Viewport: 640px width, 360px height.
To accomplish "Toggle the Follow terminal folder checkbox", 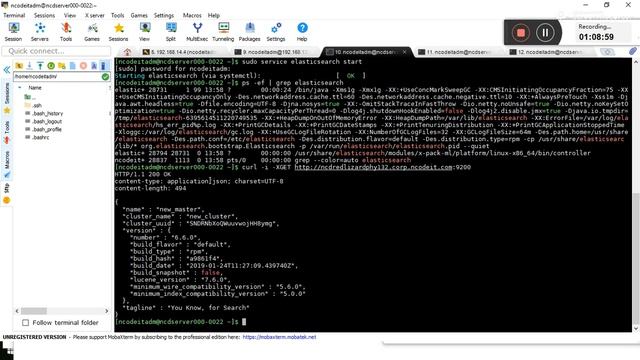I will click(25, 323).
